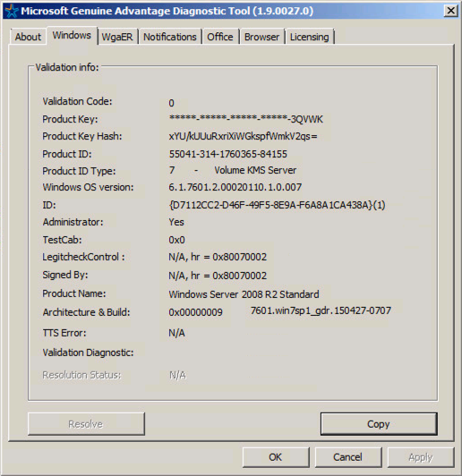Switch to the About tab
462x476 pixels.
tap(28, 37)
